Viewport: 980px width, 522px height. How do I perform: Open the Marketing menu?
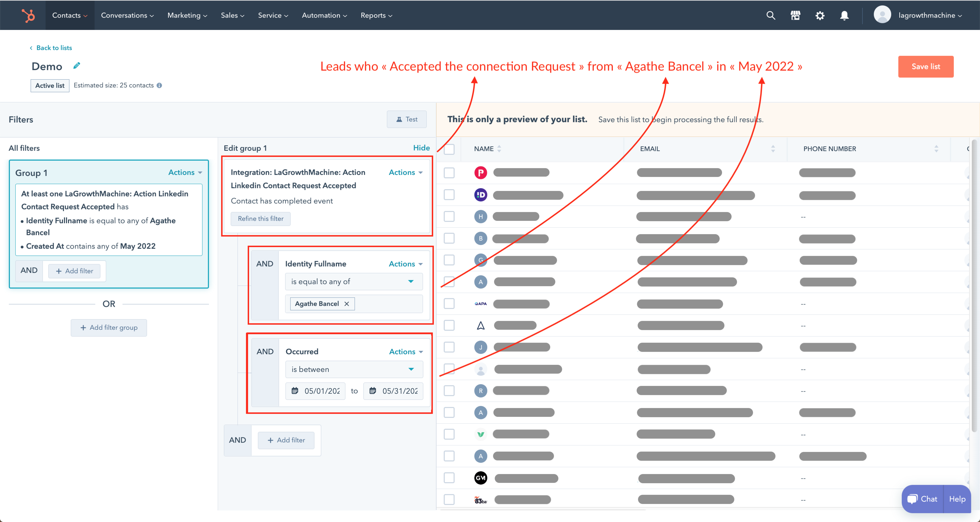187,16
